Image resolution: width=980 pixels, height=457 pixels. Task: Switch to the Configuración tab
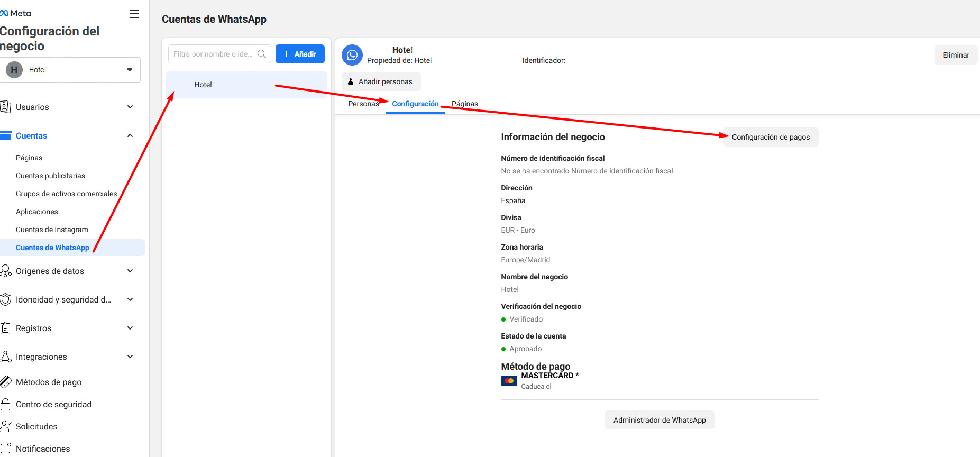coord(415,104)
